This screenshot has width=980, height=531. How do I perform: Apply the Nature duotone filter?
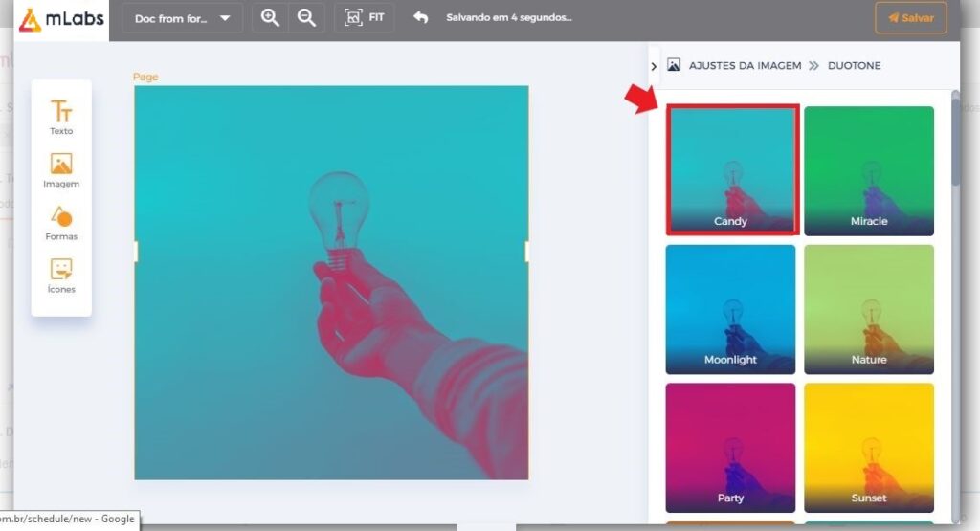point(869,309)
